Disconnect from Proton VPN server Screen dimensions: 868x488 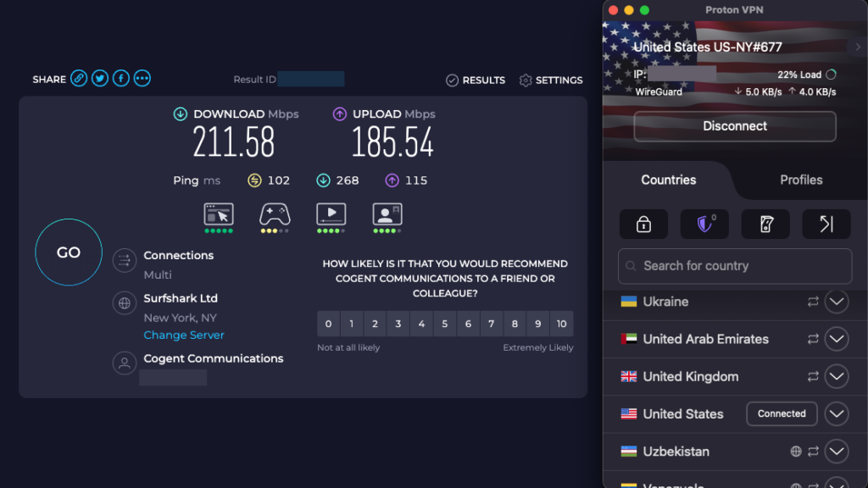735,126
